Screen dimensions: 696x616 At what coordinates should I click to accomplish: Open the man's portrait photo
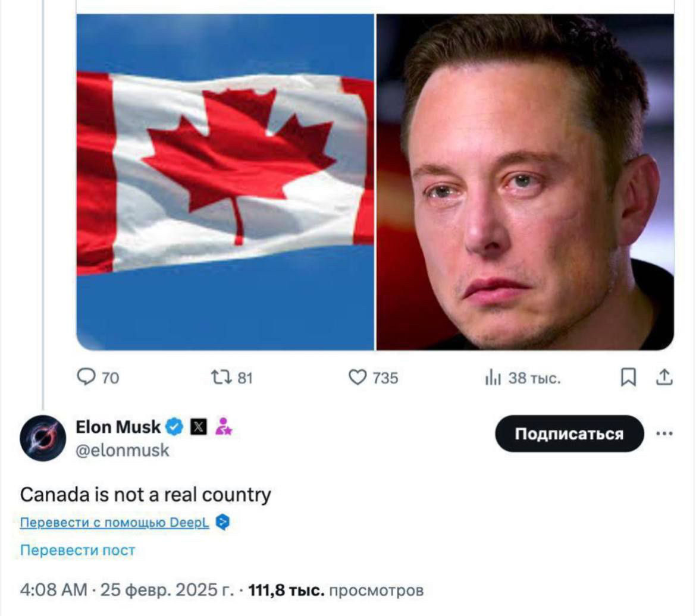tap(525, 182)
